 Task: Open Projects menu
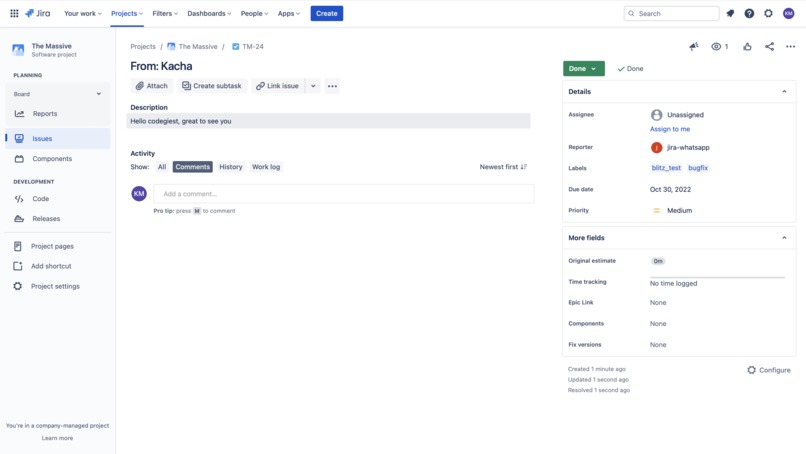tap(126, 13)
